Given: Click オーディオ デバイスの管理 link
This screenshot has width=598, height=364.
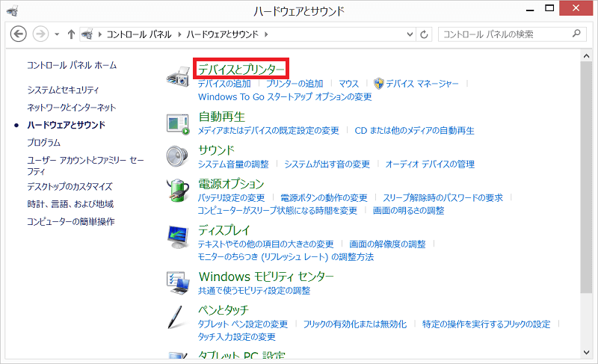Looking at the screenshot, I should pyautogui.click(x=431, y=164).
